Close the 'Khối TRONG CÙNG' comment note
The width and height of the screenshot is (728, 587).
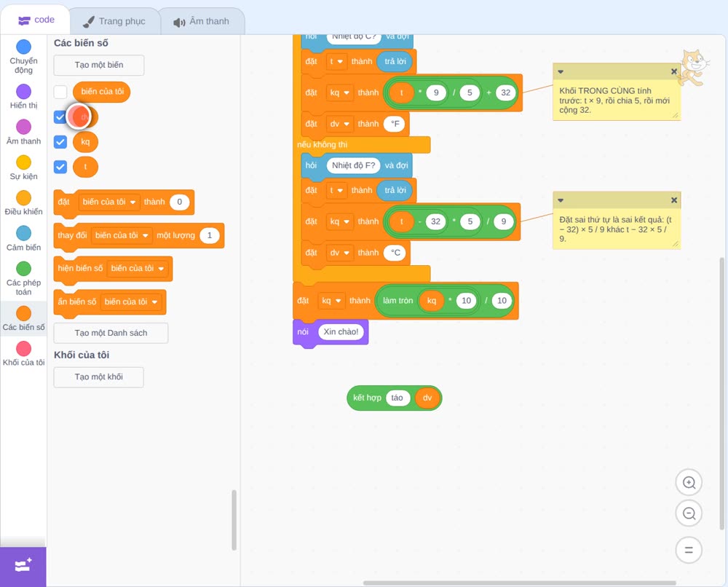pos(674,71)
